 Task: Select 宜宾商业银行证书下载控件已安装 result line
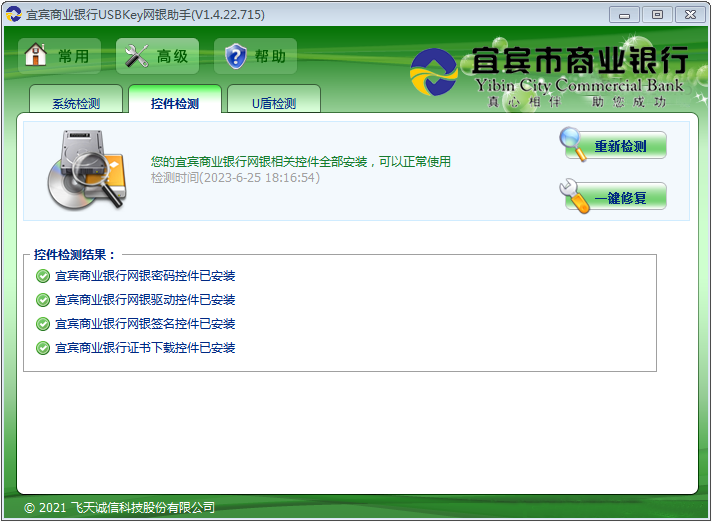pos(145,348)
